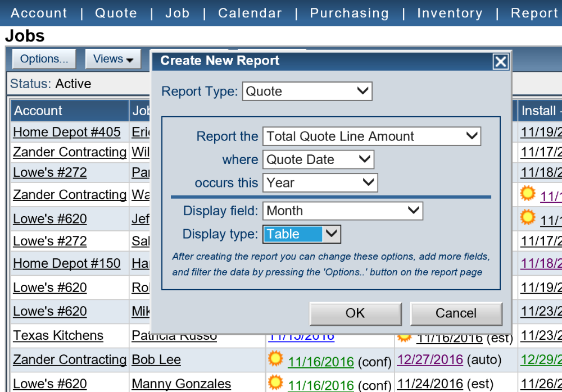Viewport: 562px width, 392px height.
Task: Expand the Views menu button
Action: (x=114, y=59)
